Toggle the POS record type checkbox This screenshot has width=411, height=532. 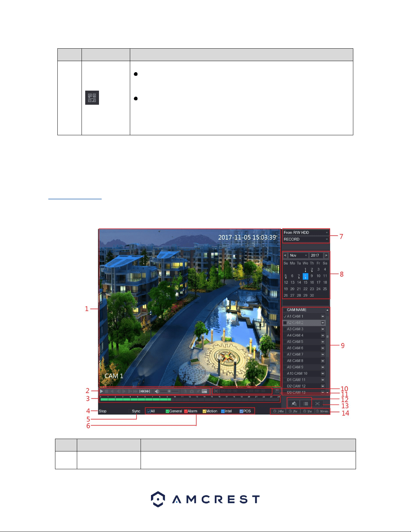click(x=241, y=411)
